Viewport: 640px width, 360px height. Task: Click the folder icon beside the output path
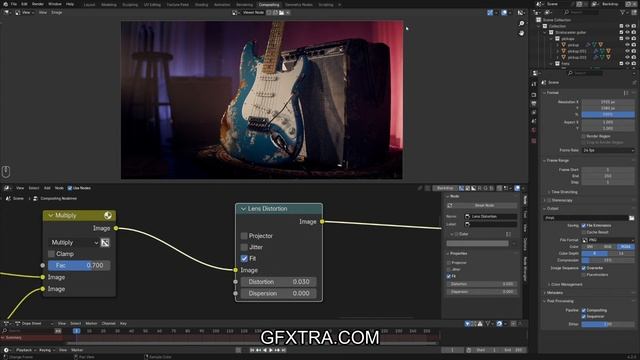[x=631, y=218]
